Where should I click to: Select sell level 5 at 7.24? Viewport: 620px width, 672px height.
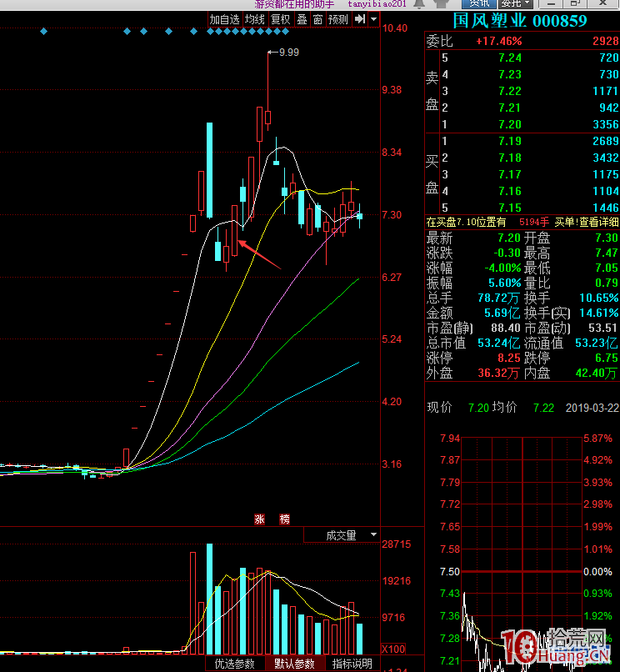click(x=522, y=58)
